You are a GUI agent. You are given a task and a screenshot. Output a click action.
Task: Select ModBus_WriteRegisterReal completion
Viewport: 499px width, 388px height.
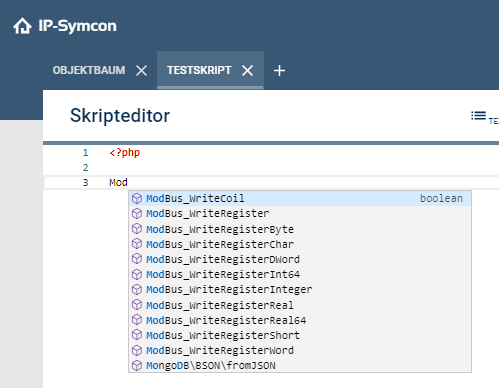coord(300,305)
